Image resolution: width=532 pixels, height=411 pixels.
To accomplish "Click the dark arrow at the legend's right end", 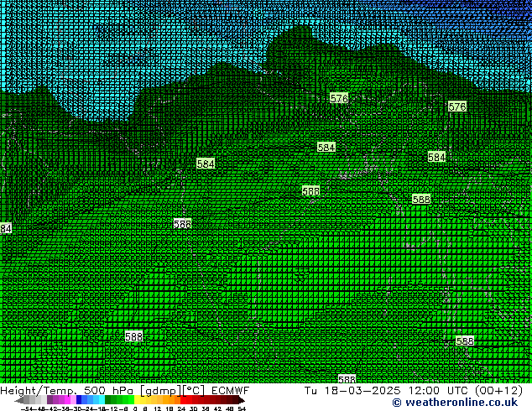I will pos(241,400).
